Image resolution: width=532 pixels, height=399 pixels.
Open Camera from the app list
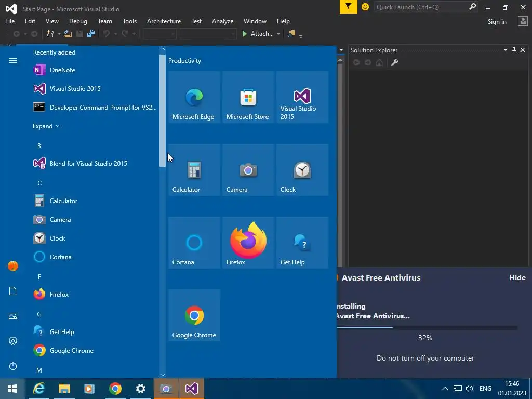95,220
